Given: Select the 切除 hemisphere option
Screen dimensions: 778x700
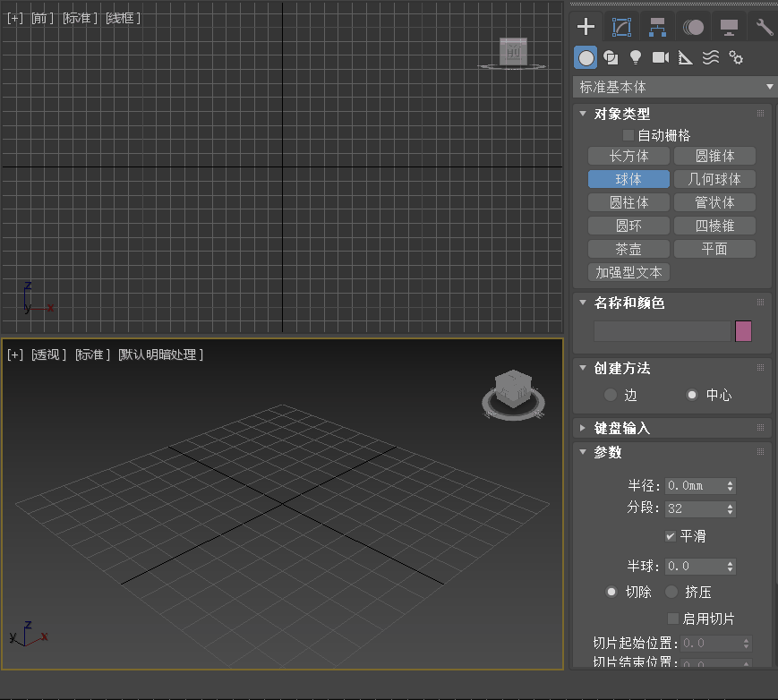Looking at the screenshot, I should click(611, 592).
